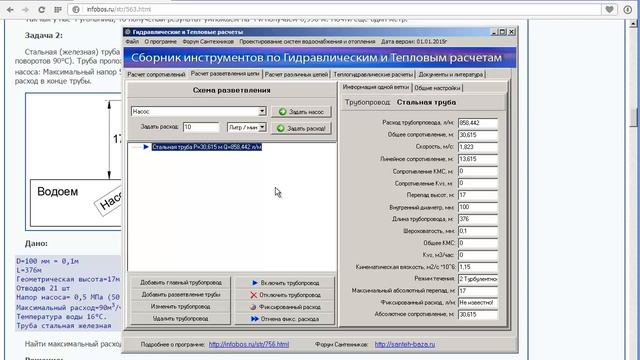Viewport: 640px width, 360px height.
Task: Click the Задать расход! button
Action: tap(301, 128)
